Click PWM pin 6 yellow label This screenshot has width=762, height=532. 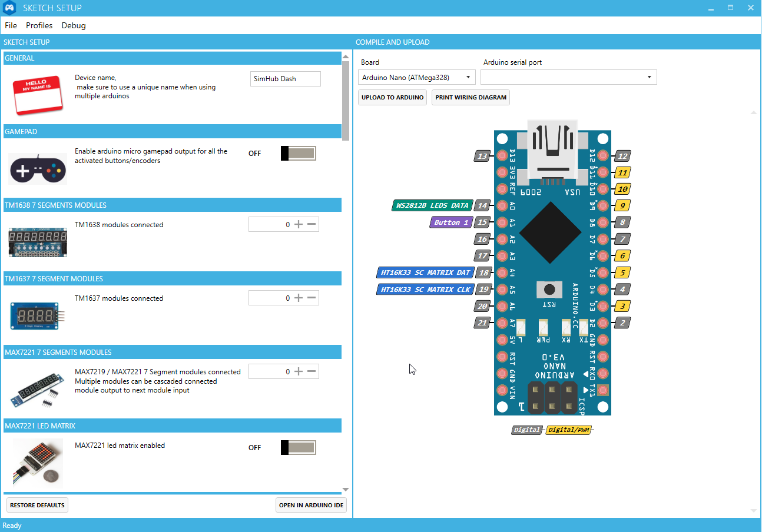click(622, 255)
